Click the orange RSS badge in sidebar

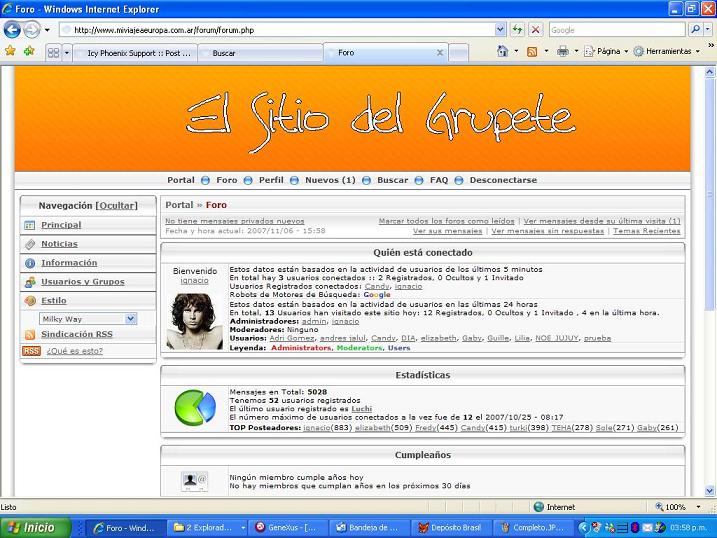31,351
